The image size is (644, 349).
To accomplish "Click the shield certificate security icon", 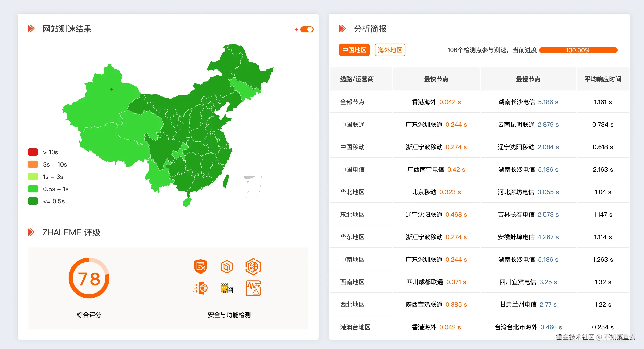I will 200,266.
